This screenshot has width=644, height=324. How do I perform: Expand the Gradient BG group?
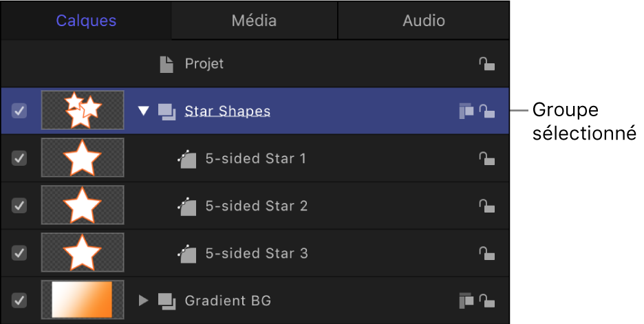tap(143, 300)
